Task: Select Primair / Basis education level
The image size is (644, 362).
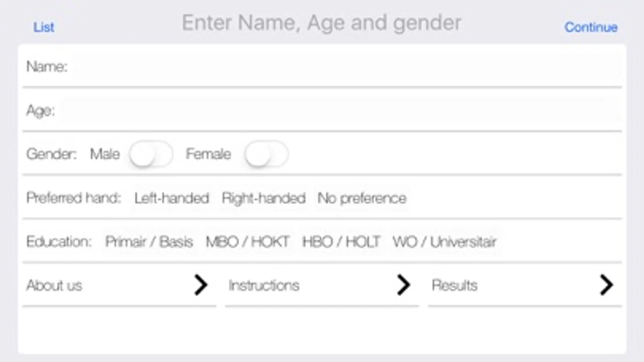Action: [x=149, y=242]
